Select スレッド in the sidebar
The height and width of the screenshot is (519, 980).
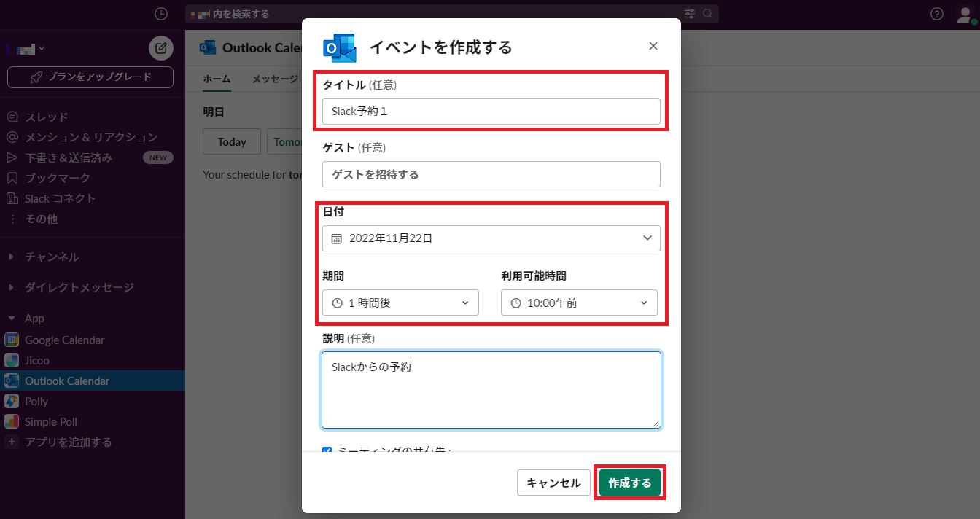point(47,117)
